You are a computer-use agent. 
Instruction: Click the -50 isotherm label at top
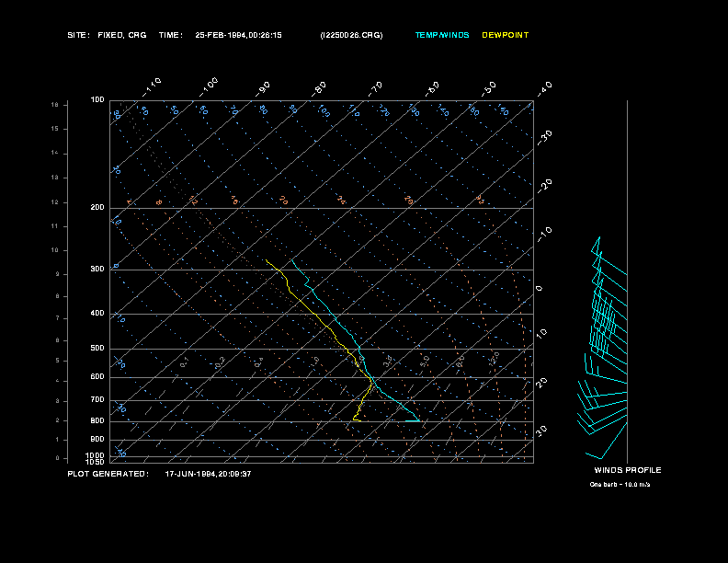(489, 89)
